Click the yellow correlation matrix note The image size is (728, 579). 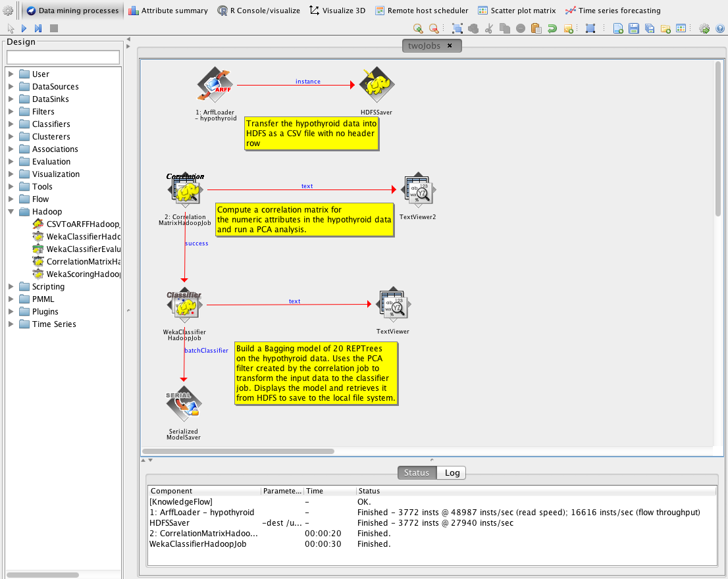click(x=305, y=220)
